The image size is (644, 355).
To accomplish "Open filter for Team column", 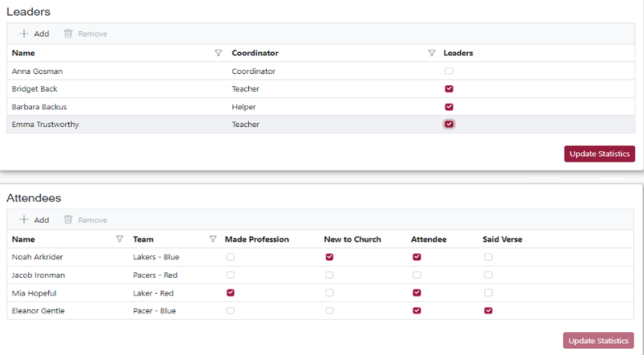I will coord(213,239).
